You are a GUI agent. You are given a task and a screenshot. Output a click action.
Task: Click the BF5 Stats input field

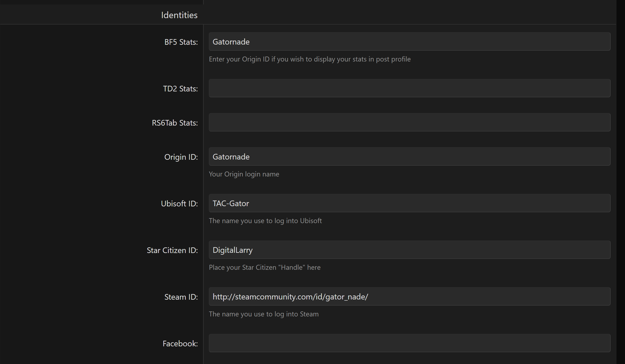pyautogui.click(x=409, y=42)
